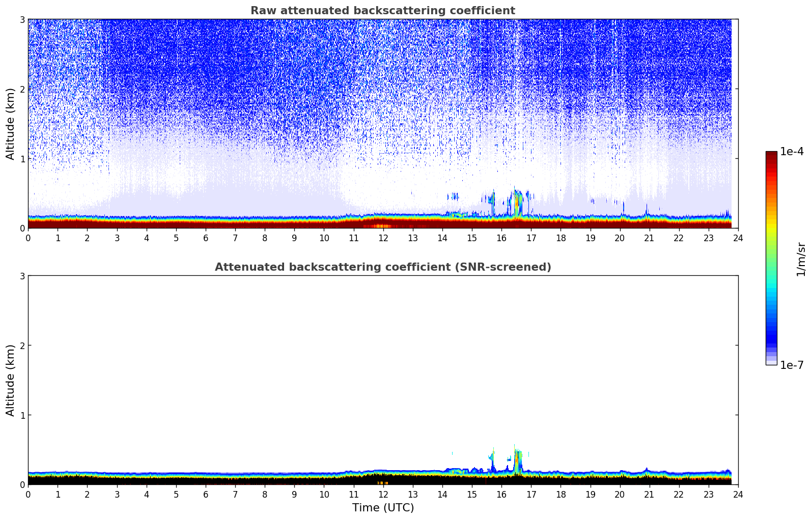Click time tick '24' under raw plot
The width and height of the screenshot is (812, 519).
click(x=738, y=238)
